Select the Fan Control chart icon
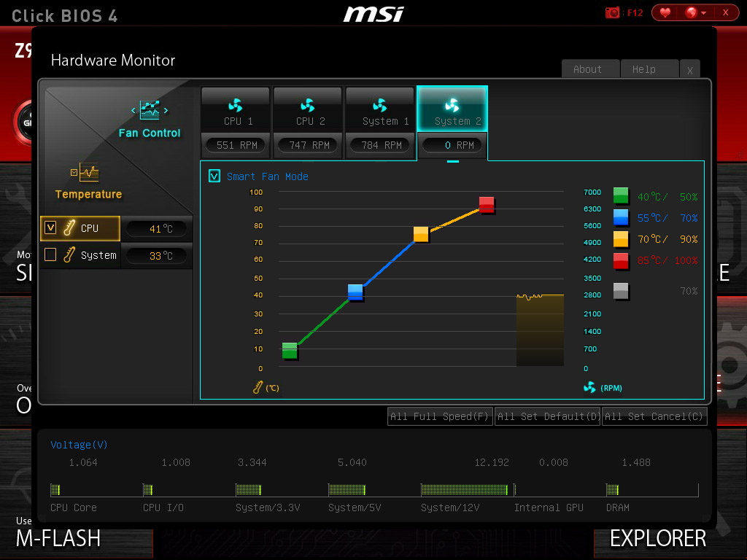The height and width of the screenshot is (560, 747). [150, 110]
